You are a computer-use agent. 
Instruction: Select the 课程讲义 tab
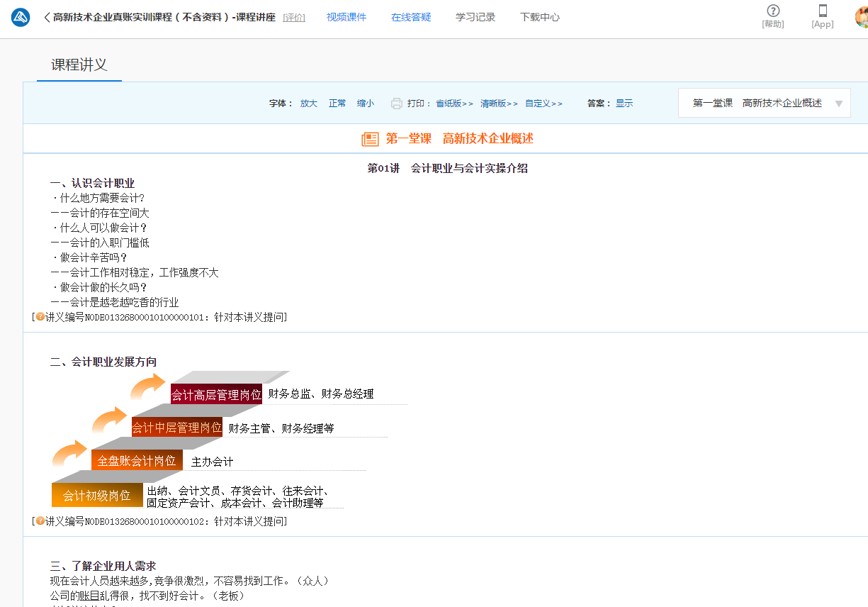click(x=79, y=65)
